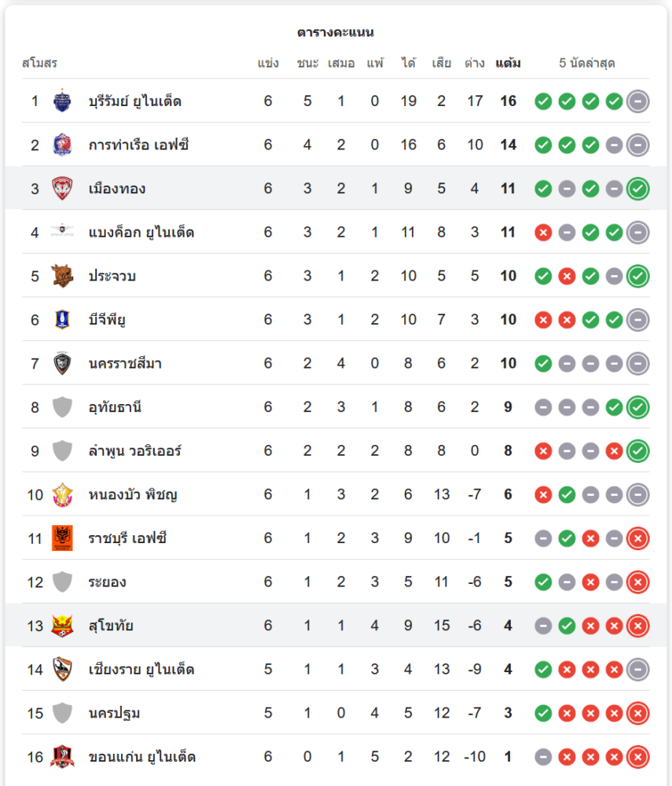Click the Prachuap (ประจวบ) team logo
The width and height of the screenshot is (672, 786).
pos(62,276)
